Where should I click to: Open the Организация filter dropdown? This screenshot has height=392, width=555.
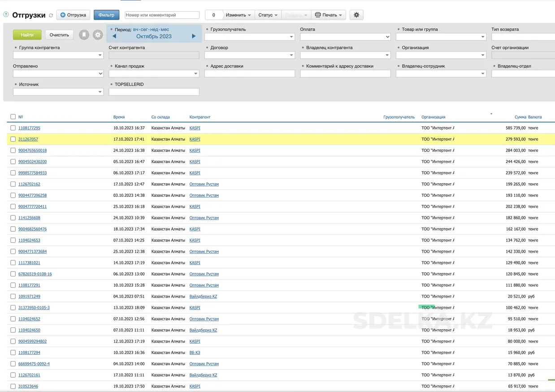click(x=441, y=55)
